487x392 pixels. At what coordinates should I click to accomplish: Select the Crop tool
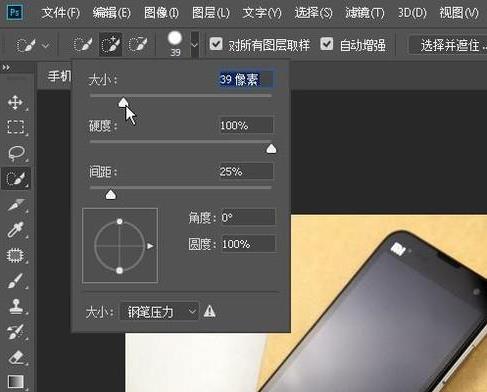click(16, 205)
